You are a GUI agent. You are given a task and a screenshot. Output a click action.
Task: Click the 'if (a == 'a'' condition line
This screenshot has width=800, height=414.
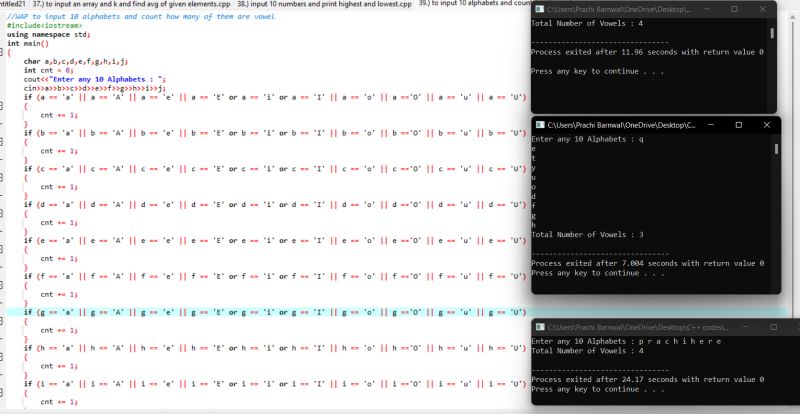pos(275,97)
